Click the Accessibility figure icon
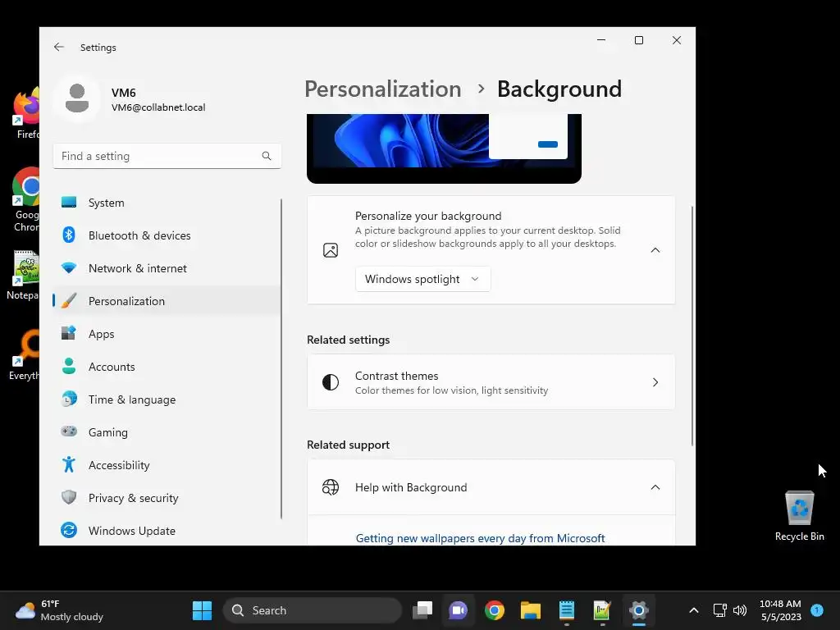The width and height of the screenshot is (840, 630). (x=69, y=464)
